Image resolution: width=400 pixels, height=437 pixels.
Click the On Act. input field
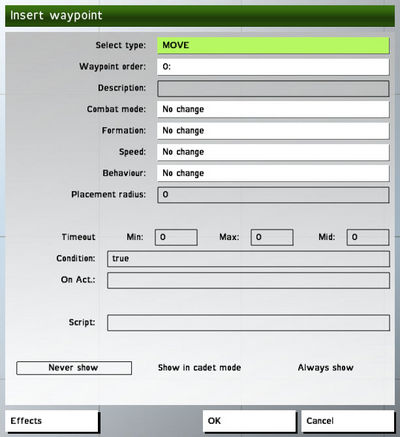[x=248, y=280]
